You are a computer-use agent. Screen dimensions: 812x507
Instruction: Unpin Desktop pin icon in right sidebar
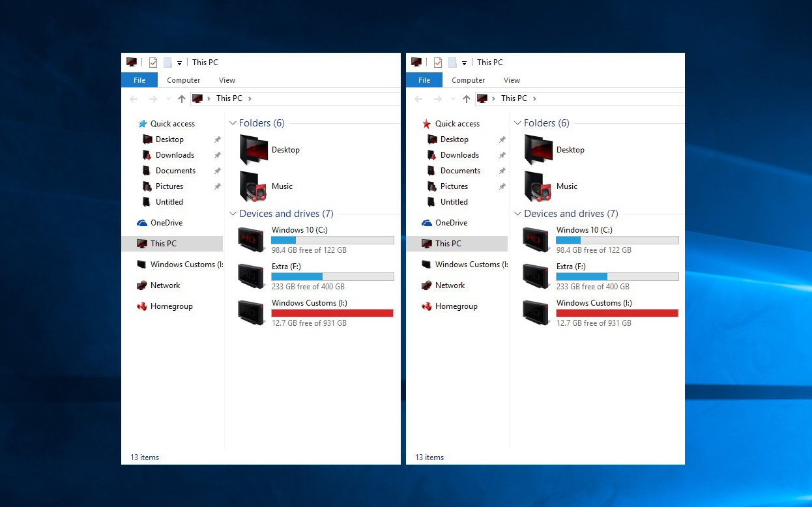point(502,139)
